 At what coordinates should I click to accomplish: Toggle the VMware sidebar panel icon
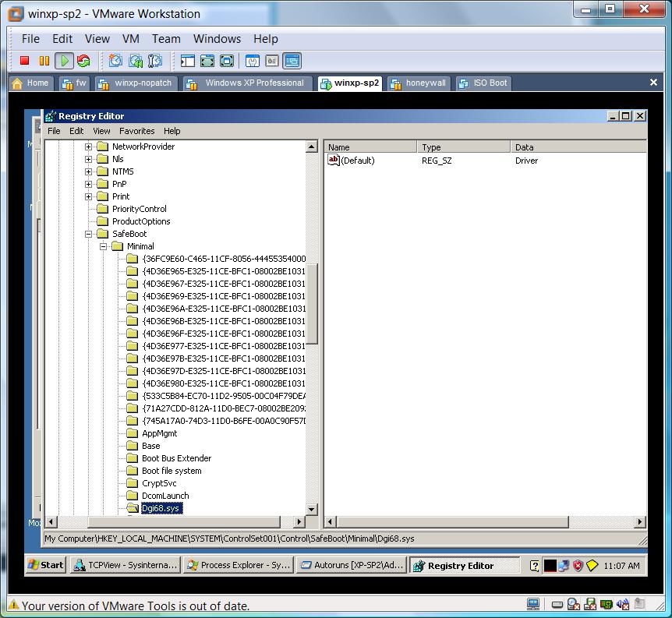tap(188, 61)
